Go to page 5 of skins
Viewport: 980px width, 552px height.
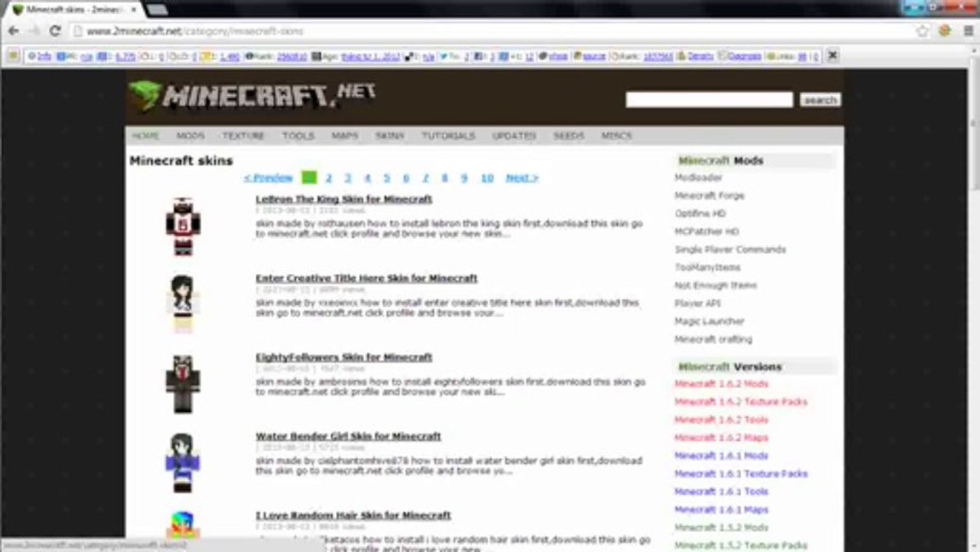[x=386, y=178]
